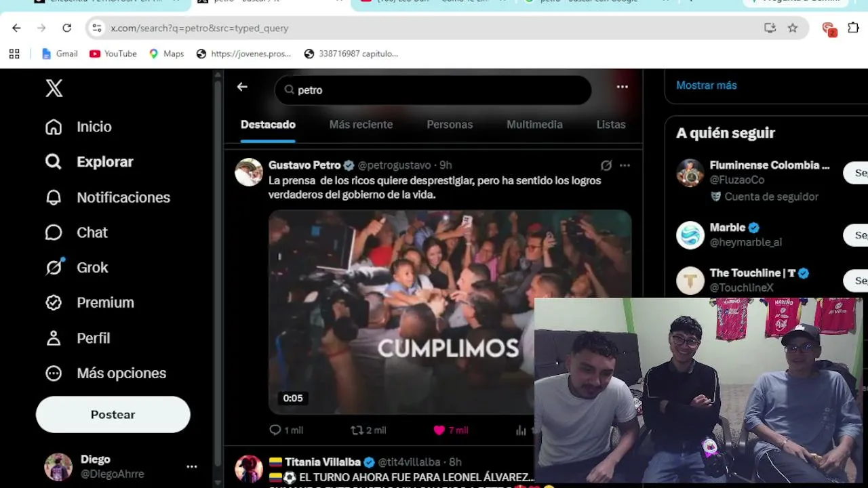868x488 pixels.
Task: Click the Gustavo Petro display name
Action: coord(304,165)
